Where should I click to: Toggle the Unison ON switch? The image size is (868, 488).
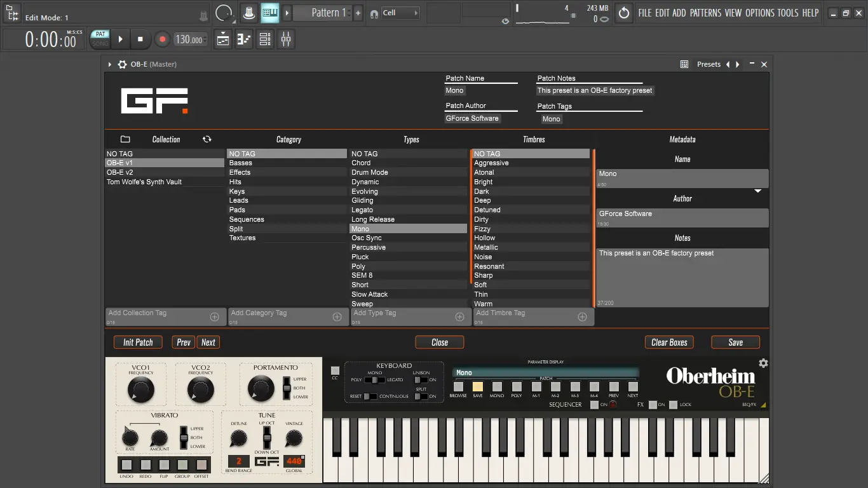[420, 379]
